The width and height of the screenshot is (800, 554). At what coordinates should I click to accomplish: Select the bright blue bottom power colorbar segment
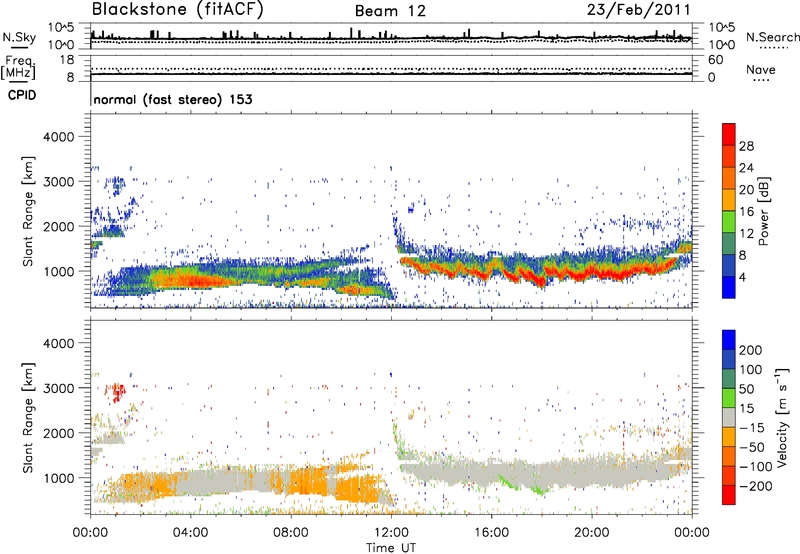pos(729,288)
